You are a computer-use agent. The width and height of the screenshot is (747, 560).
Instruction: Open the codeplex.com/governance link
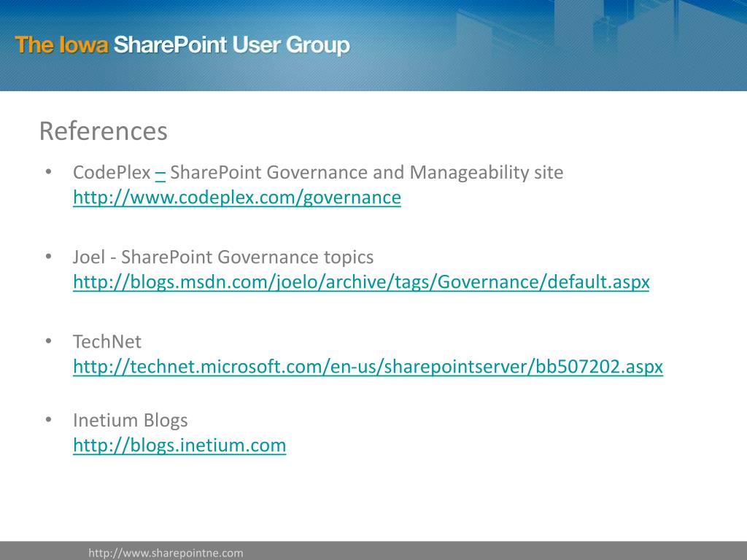click(237, 197)
